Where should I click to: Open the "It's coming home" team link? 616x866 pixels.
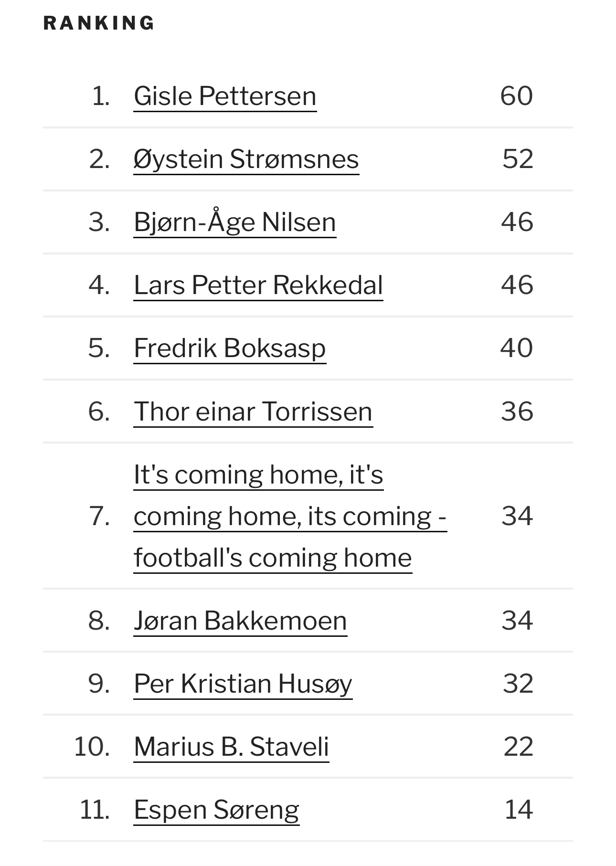[x=290, y=516]
